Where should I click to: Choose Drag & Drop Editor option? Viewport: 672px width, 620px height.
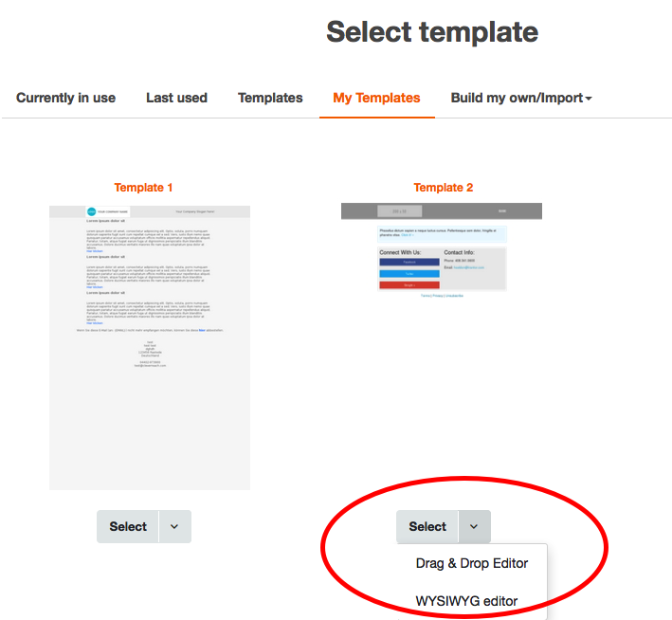472,563
